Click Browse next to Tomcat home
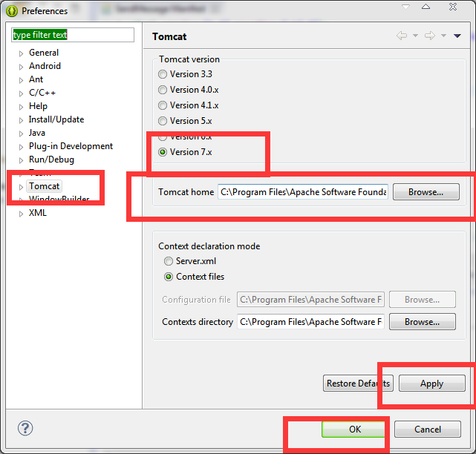The image size is (476, 454). [x=426, y=191]
